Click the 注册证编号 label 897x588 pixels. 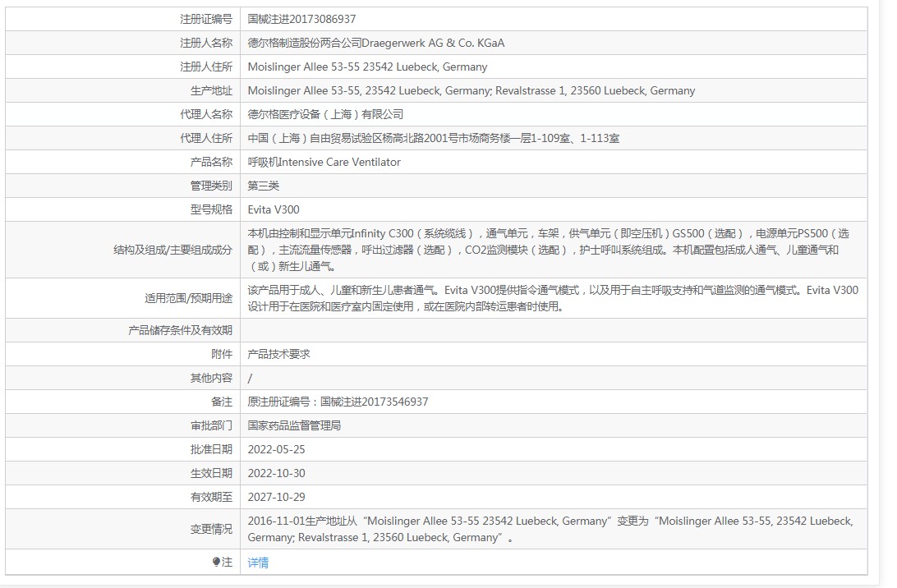(x=206, y=19)
